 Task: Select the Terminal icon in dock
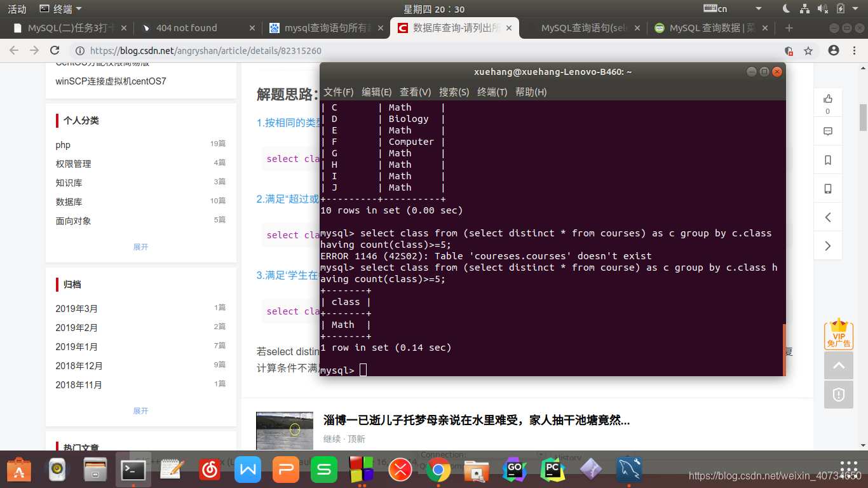coord(133,470)
